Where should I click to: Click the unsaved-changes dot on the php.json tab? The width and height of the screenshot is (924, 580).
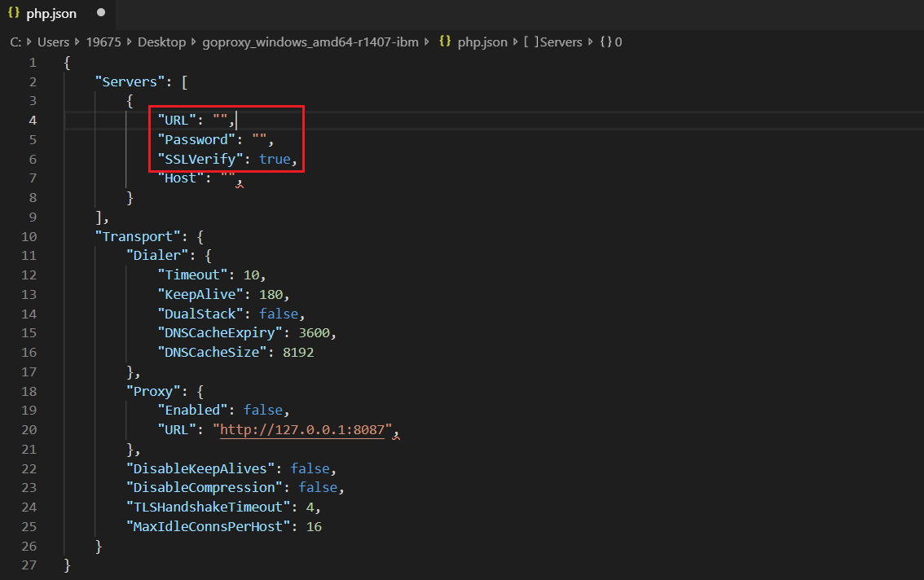[x=101, y=13]
